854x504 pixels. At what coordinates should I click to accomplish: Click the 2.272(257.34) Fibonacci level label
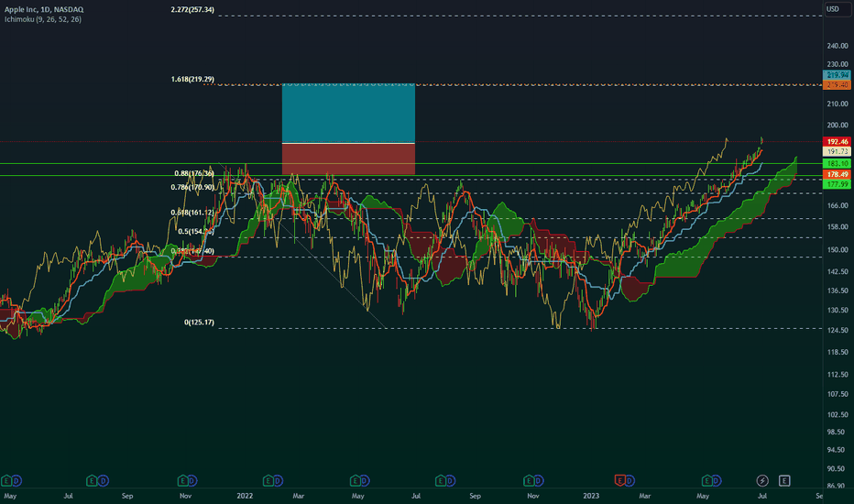[x=192, y=10]
